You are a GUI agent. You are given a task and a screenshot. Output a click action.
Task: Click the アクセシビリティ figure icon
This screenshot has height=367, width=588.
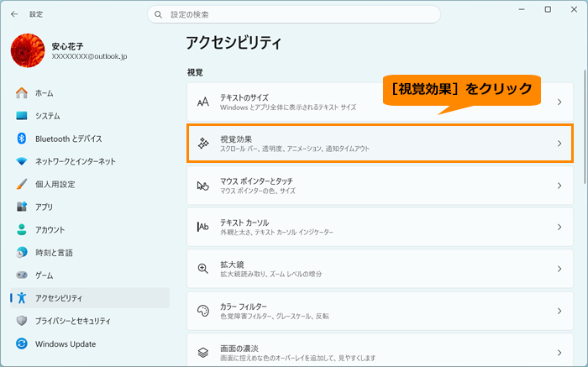click(x=22, y=297)
